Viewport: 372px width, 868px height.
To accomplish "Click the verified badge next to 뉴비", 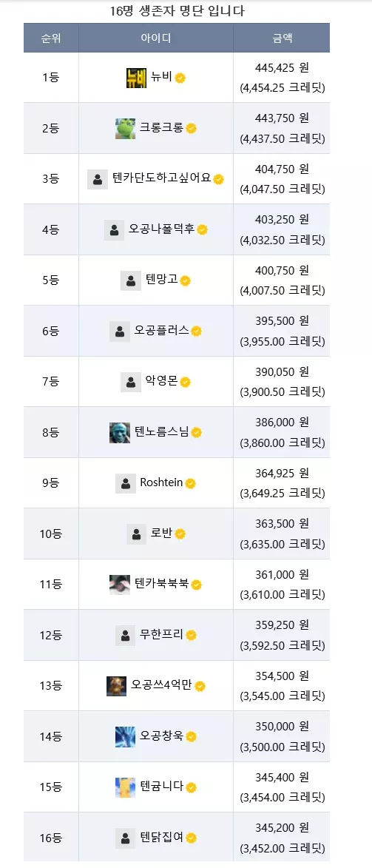I will pos(180,78).
